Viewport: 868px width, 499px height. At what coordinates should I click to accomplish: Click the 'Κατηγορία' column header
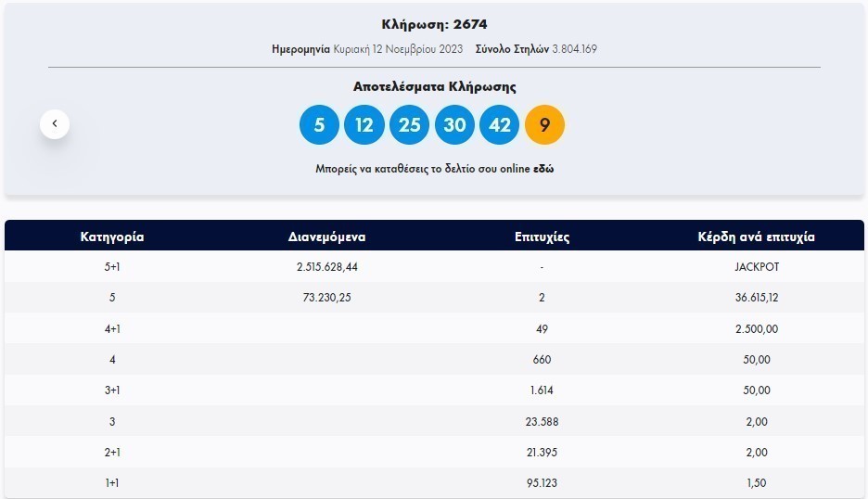point(112,237)
